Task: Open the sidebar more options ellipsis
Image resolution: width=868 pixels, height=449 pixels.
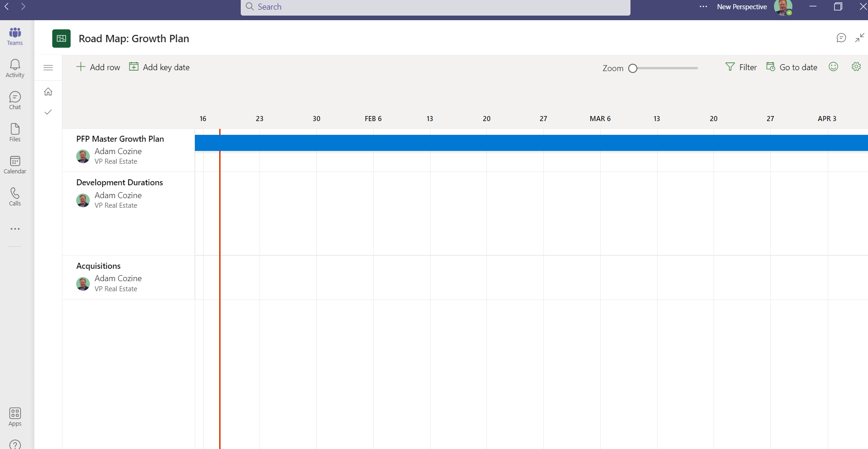Action: coord(15,229)
